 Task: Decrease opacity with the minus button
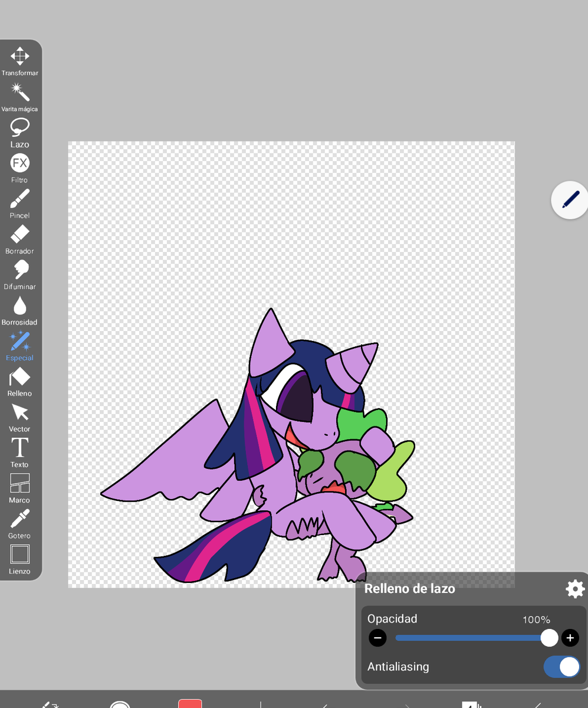click(x=378, y=638)
